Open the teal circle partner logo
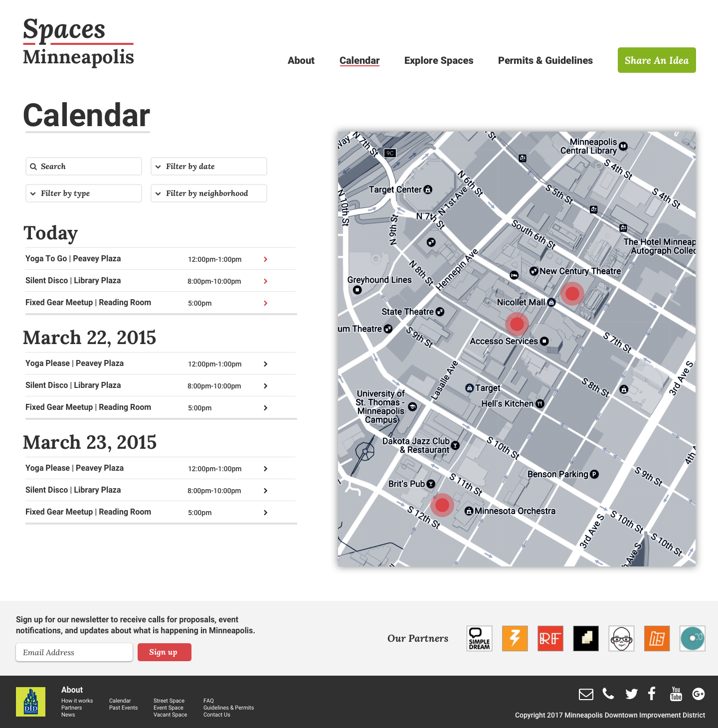 point(693,638)
